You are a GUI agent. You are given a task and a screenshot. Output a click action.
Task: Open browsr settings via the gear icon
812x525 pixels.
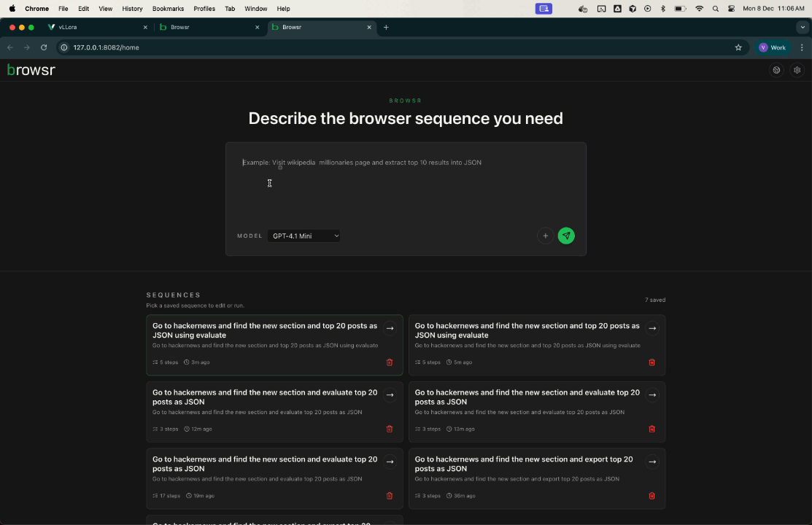pyautogui.click(x=797, y=70)
